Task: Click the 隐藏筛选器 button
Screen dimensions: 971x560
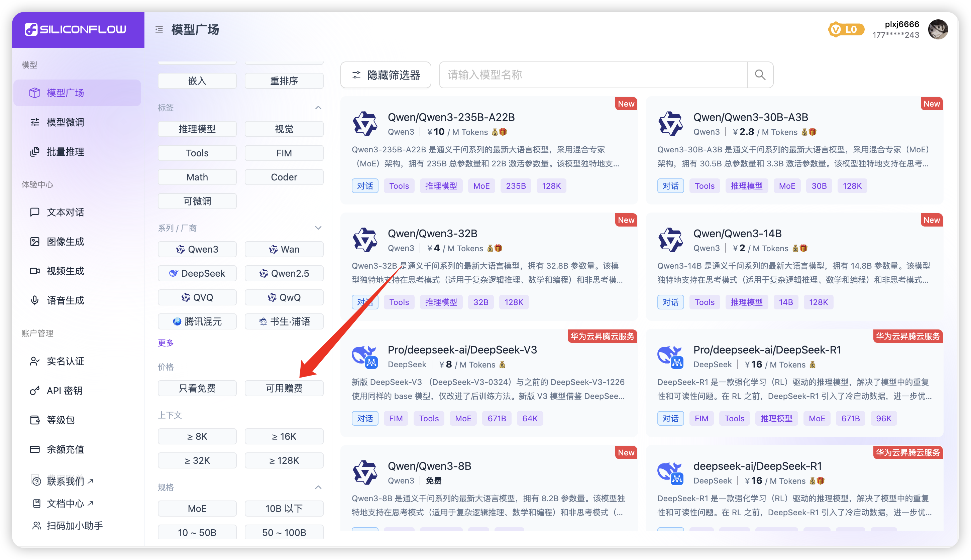Action: click(x=386, y=75)
